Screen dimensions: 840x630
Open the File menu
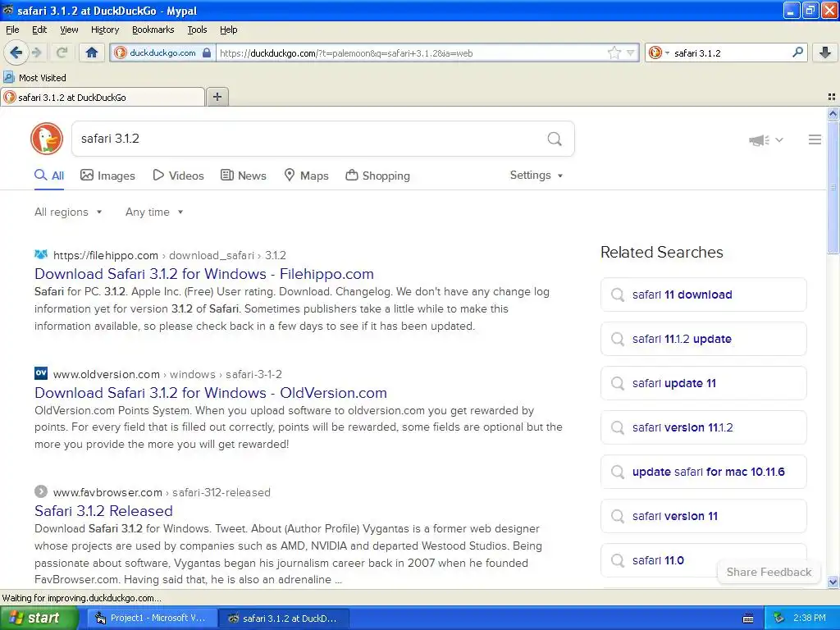click(x=12, y=30)
